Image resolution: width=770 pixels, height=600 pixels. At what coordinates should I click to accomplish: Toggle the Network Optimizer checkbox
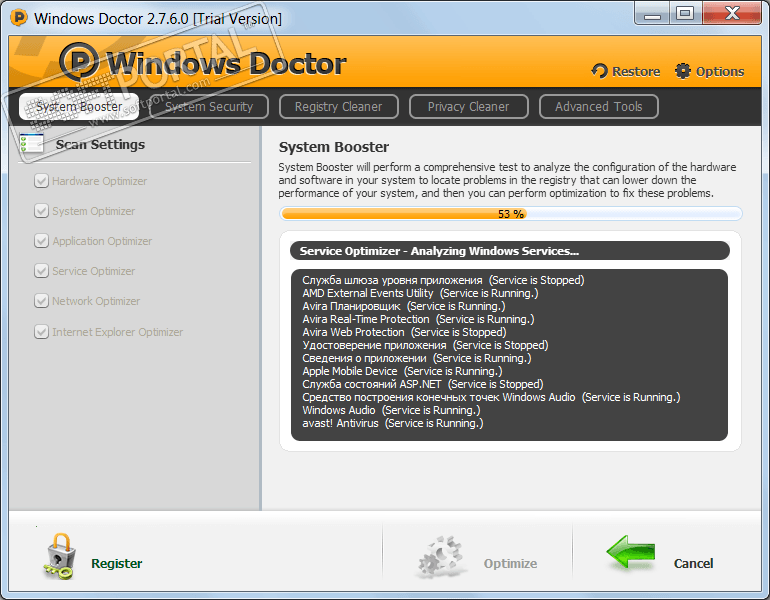41,300
